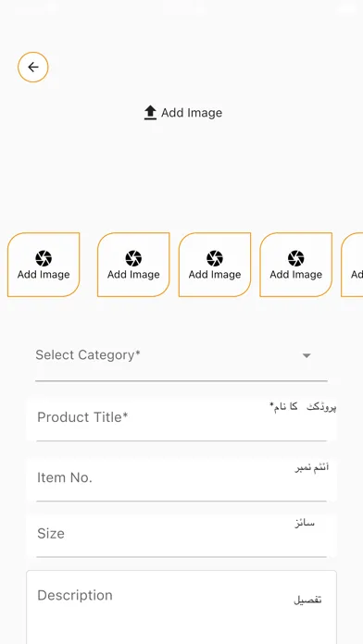363x644 pixels.
Task: Tap the third Add Image tile label
Action: (215, 275)
